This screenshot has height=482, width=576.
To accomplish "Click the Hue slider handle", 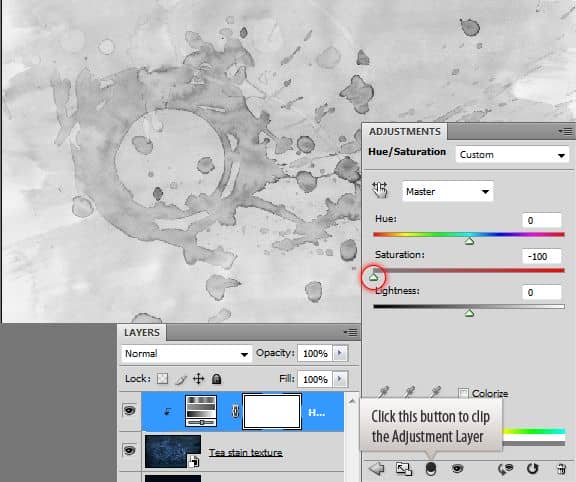I will [469, 241].
